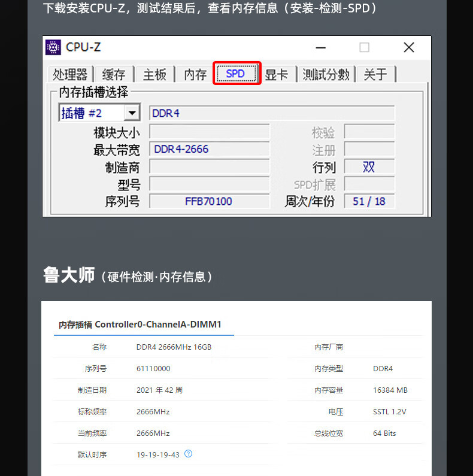Close the CPU-Z window

(x=409, y=47)
